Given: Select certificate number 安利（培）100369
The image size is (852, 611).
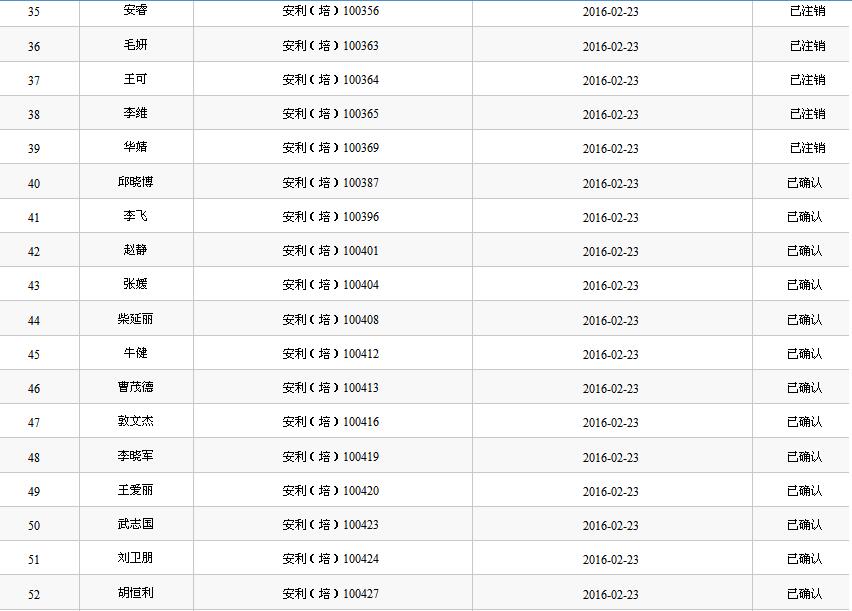Looking at the screenshot, I should (x=330, y=148).
